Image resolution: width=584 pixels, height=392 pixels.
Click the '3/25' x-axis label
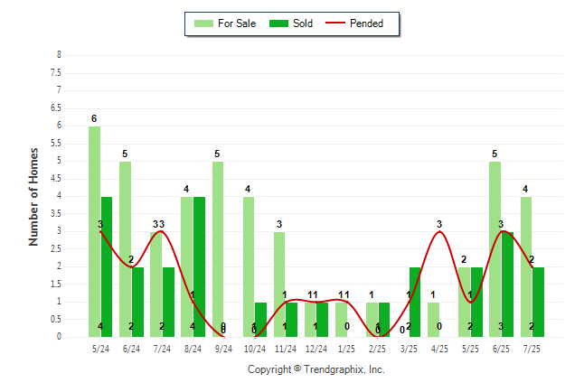point(409,349)
